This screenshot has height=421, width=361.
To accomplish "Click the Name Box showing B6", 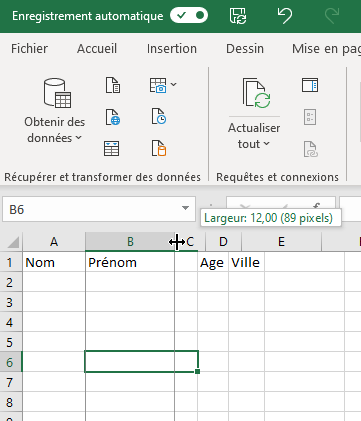I will click(x=92, y=209).
